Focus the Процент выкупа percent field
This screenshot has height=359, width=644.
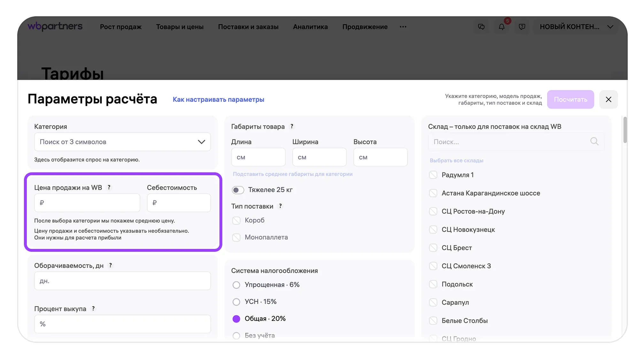click(x=122, y=324)
